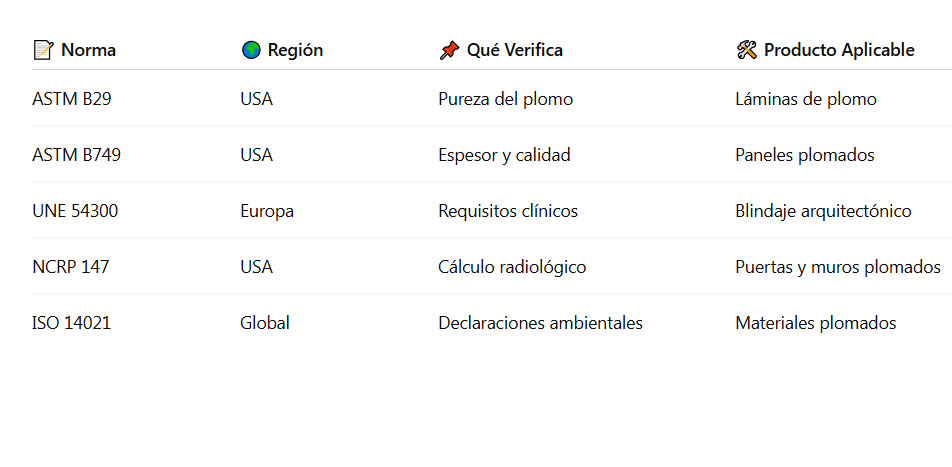This screenshot has width=952, height=467.
Task: Click the Europa region cell
Action: click(x=267, y=211)
